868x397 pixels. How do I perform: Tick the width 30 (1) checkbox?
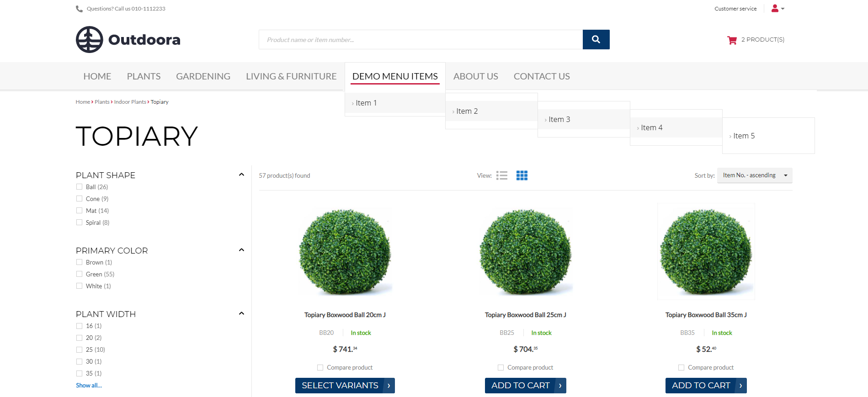[79, 361]
